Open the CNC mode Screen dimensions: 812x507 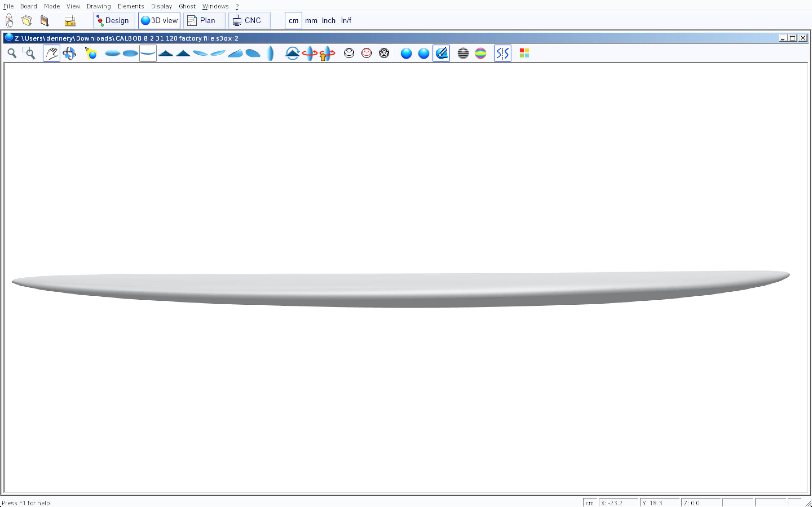(249, 21)
